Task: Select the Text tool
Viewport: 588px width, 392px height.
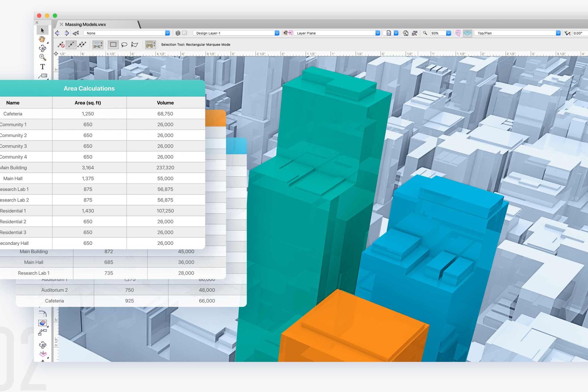Action: tap(43, 67)
